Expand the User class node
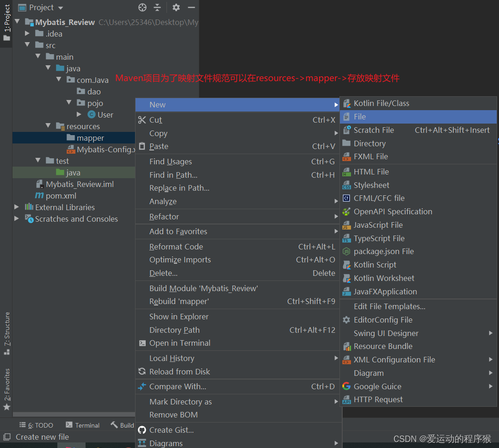This screenshot has width=499, height=448. click(79, 114)
